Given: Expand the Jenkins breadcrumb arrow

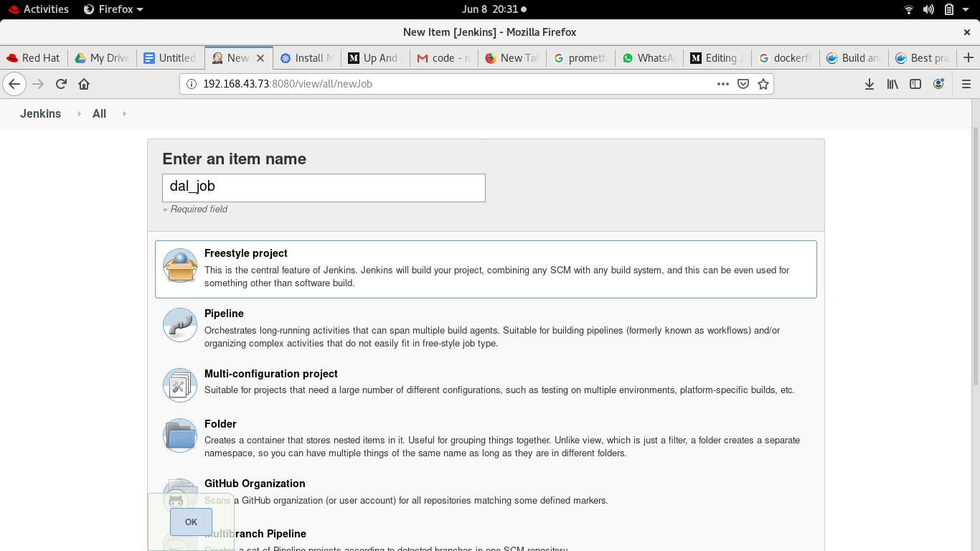Looking at the screenshot, I should tap(79, 113).
